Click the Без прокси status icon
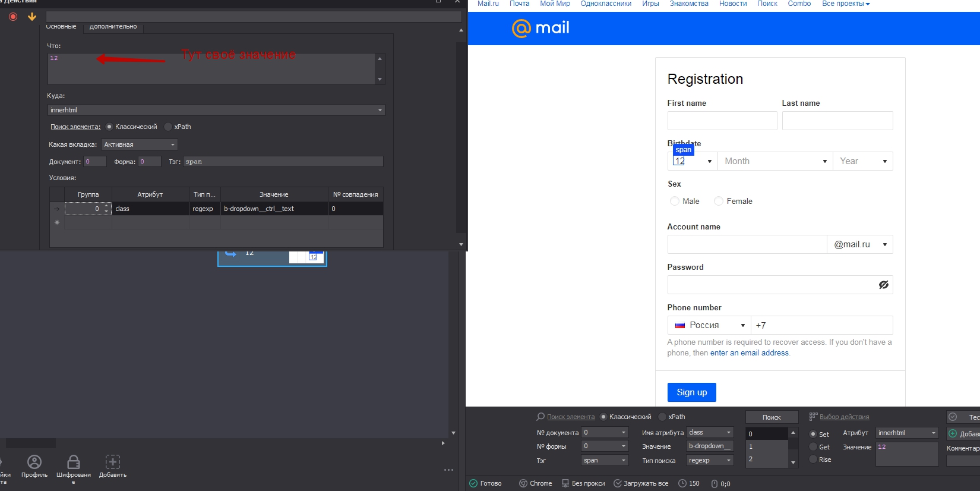 pos(565,483)
